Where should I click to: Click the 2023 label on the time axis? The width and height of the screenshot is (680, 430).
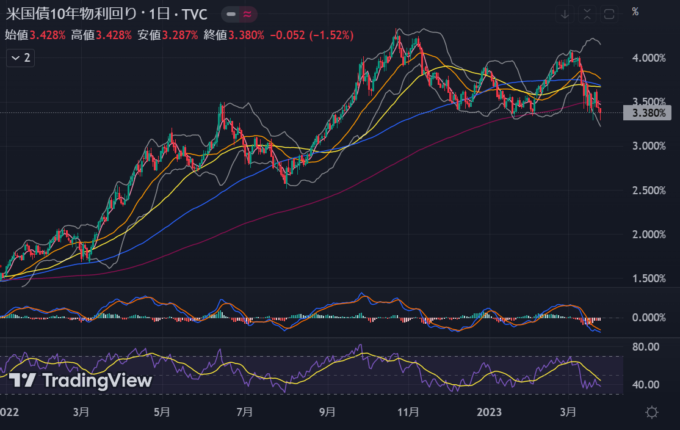[x=490, y=411]
